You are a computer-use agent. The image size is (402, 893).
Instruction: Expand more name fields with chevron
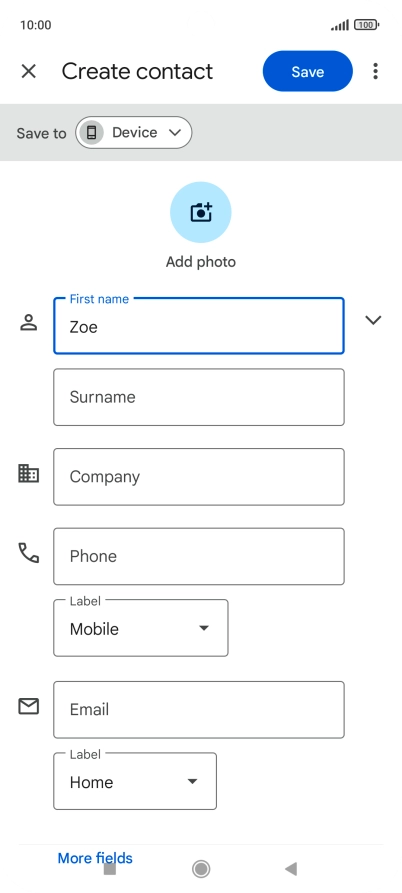click(x=373, y=320)
